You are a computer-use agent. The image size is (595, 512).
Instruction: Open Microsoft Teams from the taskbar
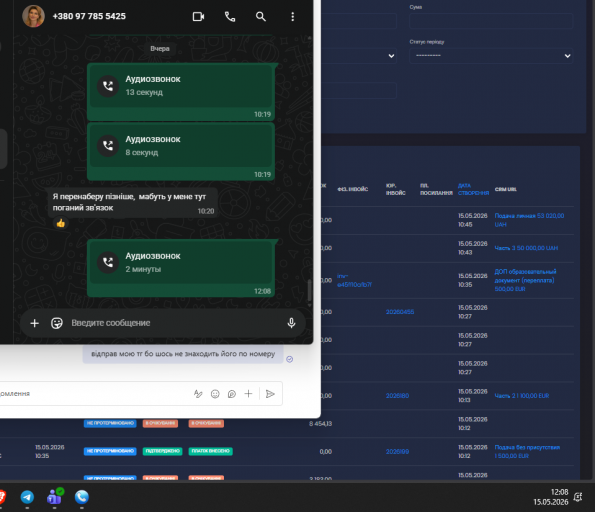(55, 497)
